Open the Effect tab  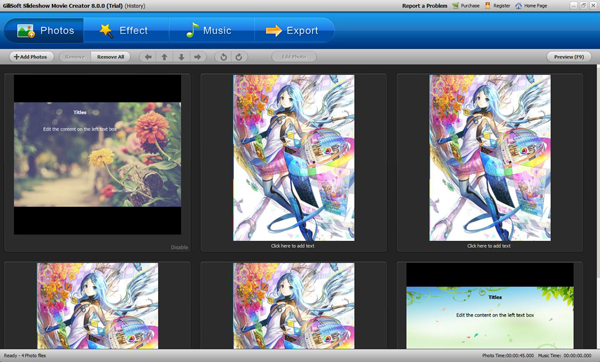pos(126,30)
